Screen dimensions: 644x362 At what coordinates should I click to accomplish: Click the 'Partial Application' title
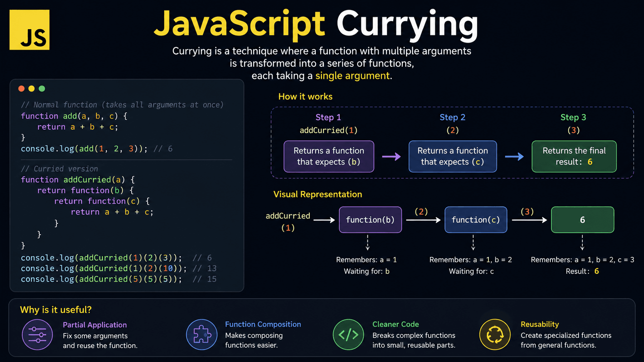(x=95, y=325)
